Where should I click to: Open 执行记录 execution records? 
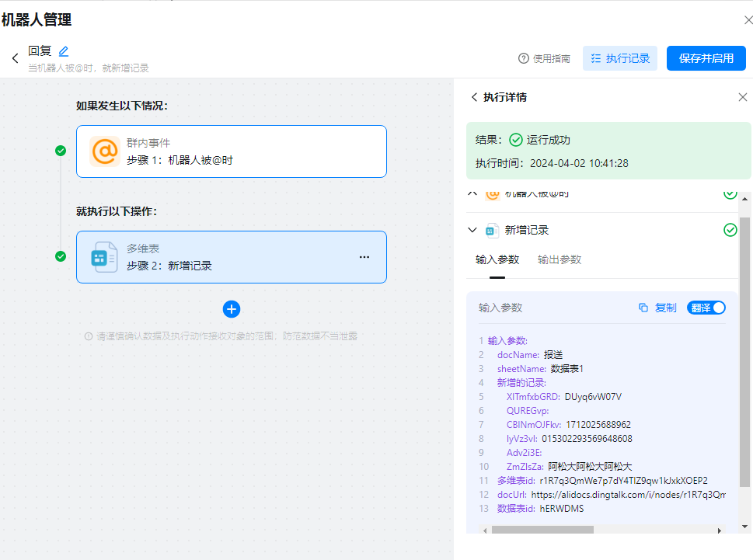(x=620, y=58)
